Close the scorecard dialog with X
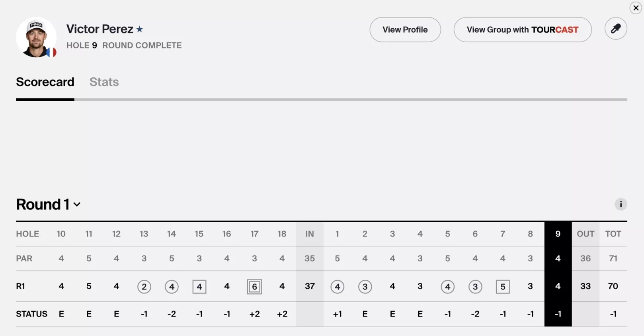Image resolution: width=644 pixels, height=336 pixels. coord(636,8)
